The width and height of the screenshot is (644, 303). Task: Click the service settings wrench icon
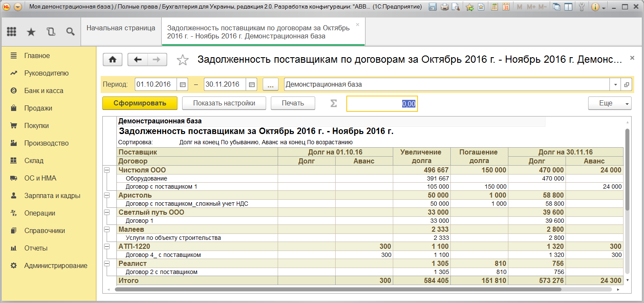point(582,7)
